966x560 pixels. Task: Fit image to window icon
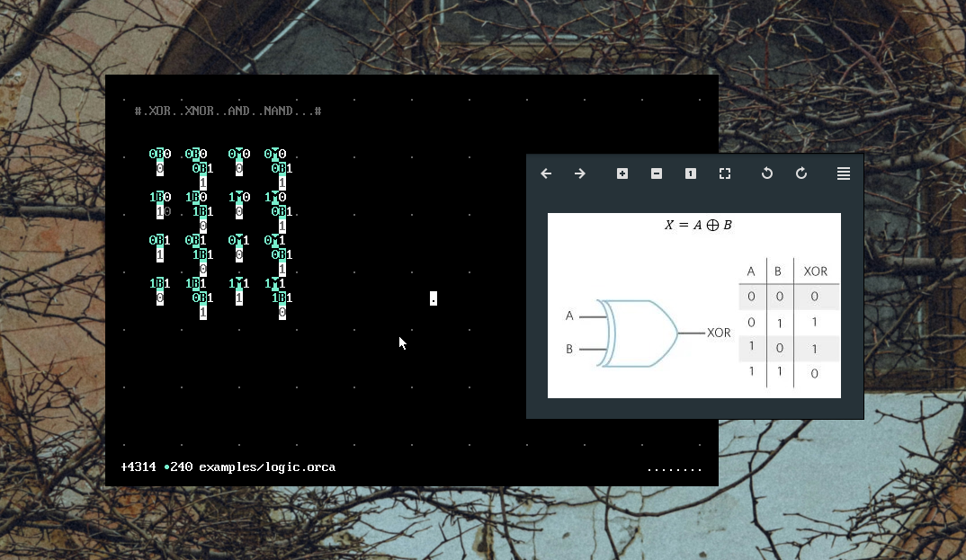click(725, 173)
